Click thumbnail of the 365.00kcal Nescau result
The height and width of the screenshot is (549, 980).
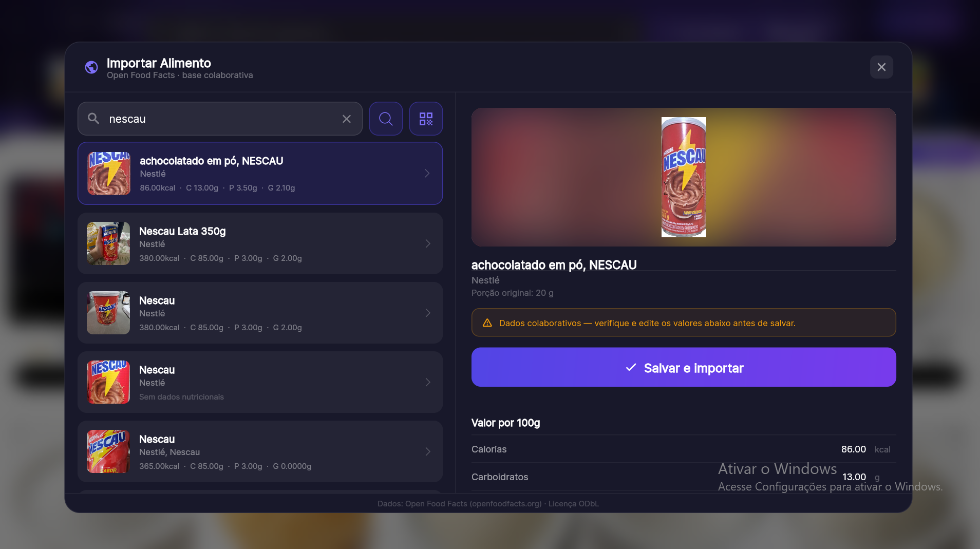tap(108, 451)
